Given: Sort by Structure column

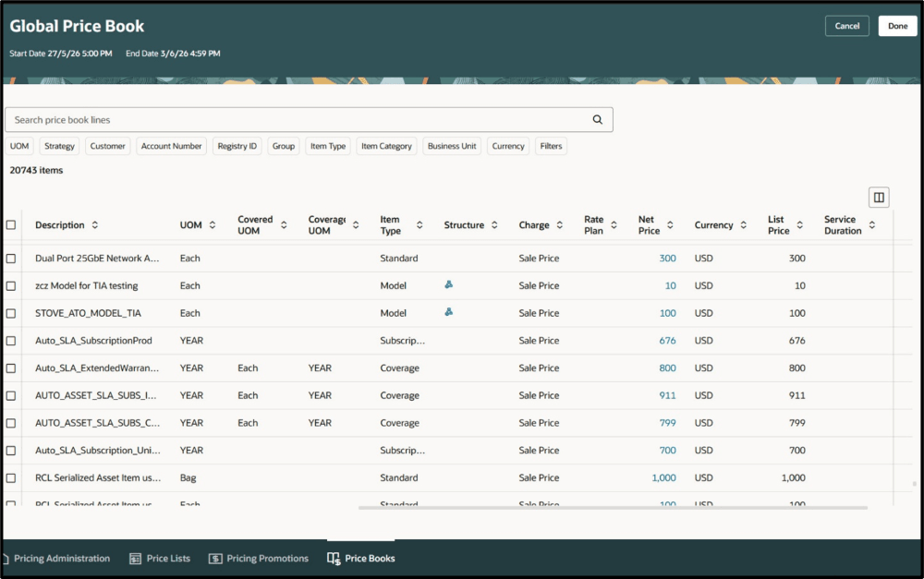Looking at the screenshot, I should point(494,225).
